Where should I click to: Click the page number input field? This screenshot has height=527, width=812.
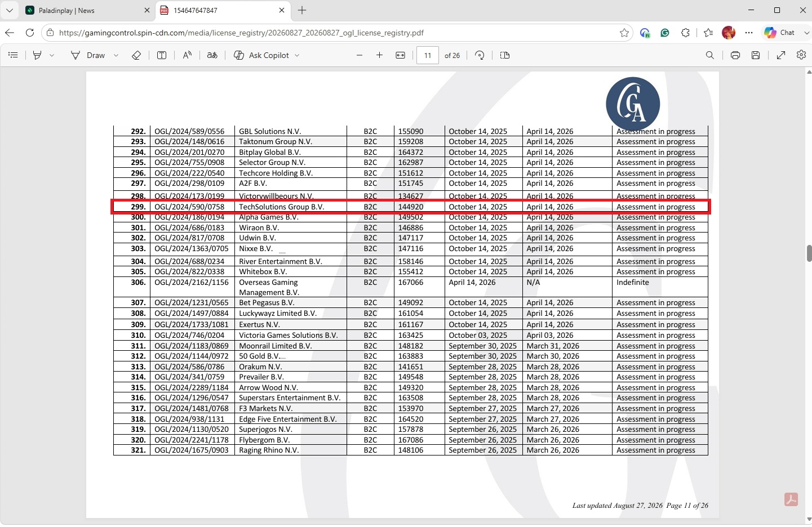(x=428, y=55)
